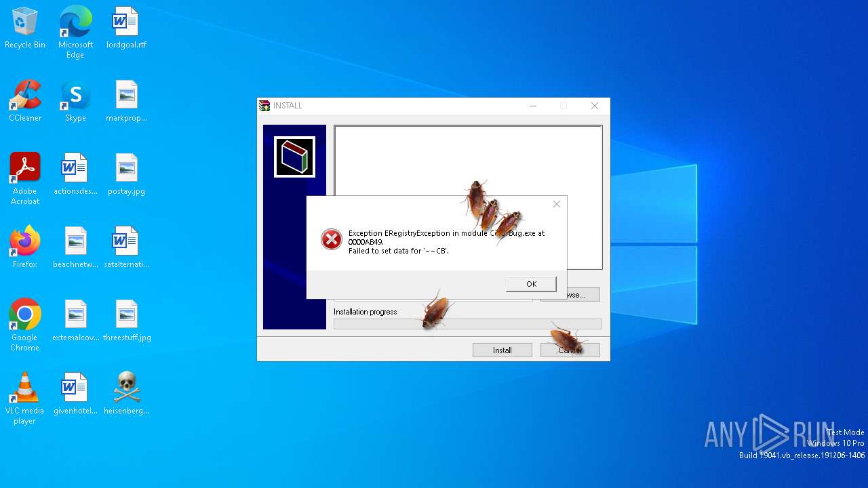This screenshot has width=868, height=488.
Task: Click the installer cube logo image
Action: 294,157
